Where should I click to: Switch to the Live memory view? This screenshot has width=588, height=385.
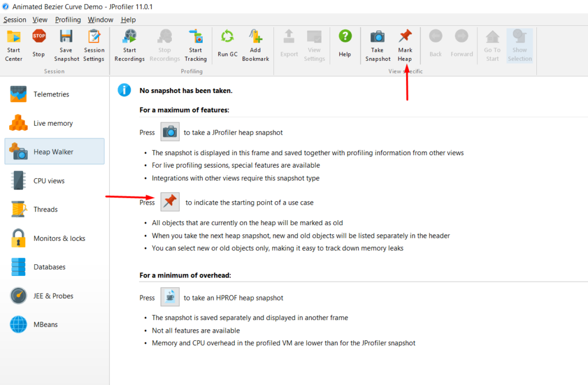[x=53, y=123]
